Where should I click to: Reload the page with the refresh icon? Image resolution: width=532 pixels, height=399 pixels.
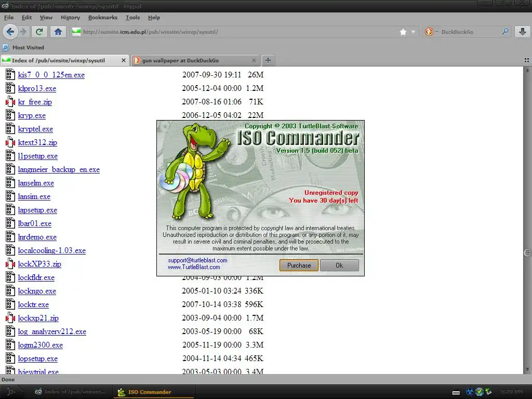click(39, 32)
